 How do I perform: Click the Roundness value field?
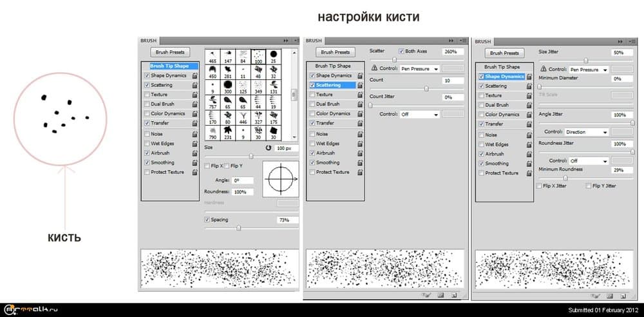tap(242, 192)
